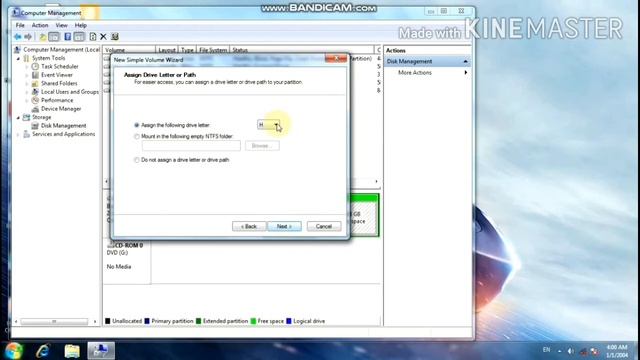Image resolution: width=640 pixels, height=360 pixels.
Task: Click the Up one level folder icon
Action: 42,37
